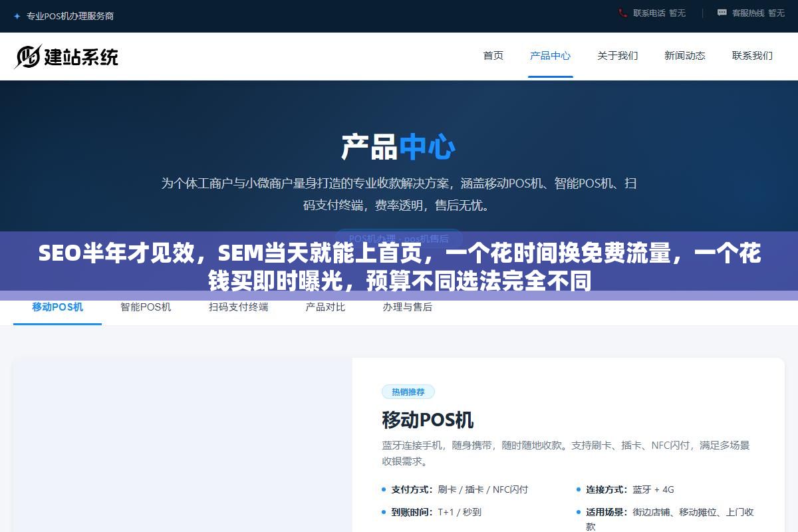Screen dimensions: 798x532
Task: Open the 产品中心 navigation item
Action: 550,56
